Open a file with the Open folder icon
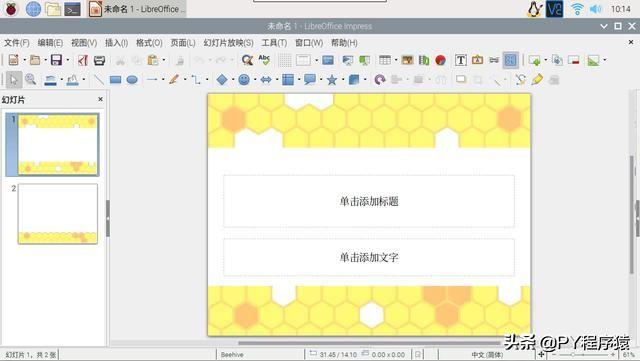Screen dimensions: 640x361 click(x=35, y=60)
